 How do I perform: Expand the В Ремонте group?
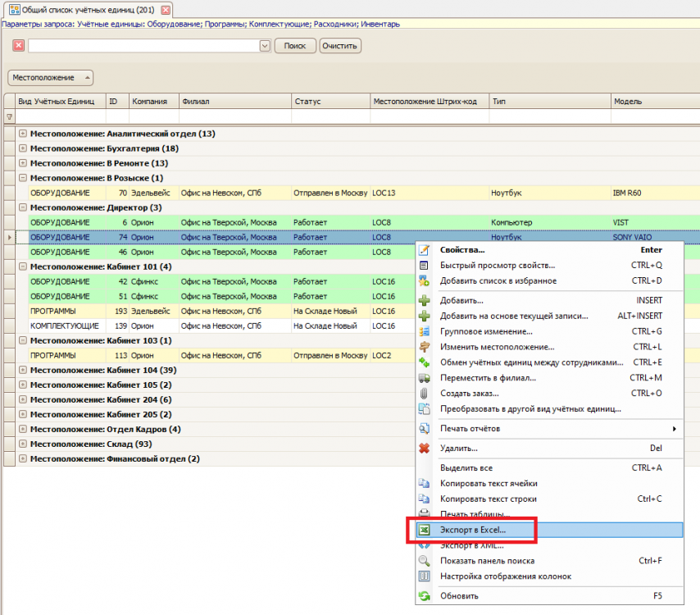pos(23,163)
